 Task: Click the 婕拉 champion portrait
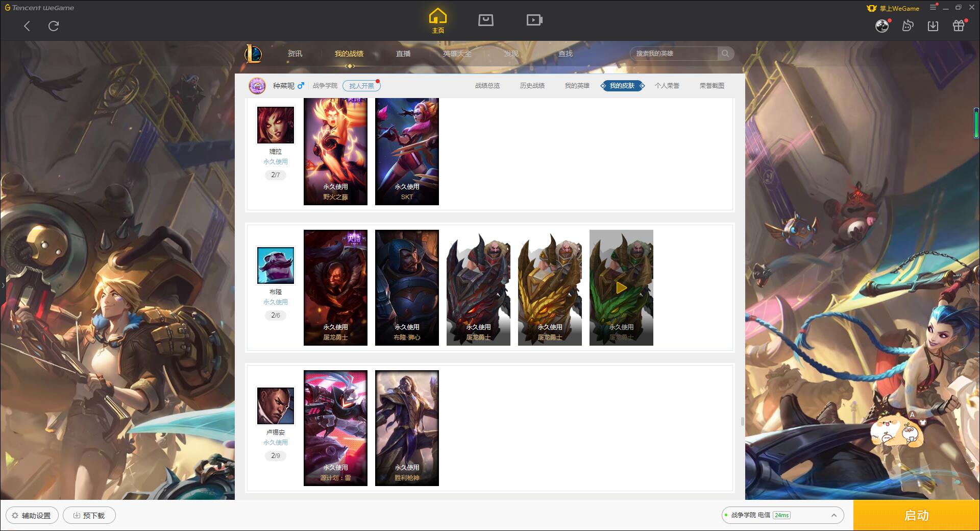pos(276,125)
